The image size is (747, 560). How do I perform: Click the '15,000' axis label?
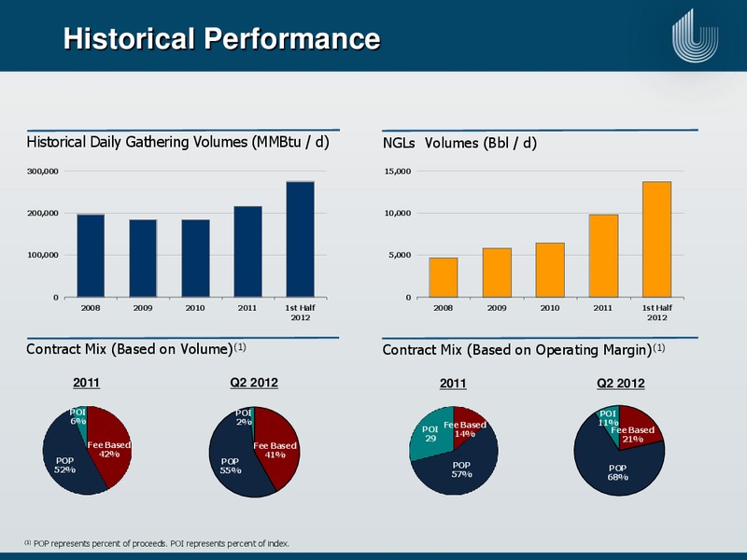pos(398,171)
